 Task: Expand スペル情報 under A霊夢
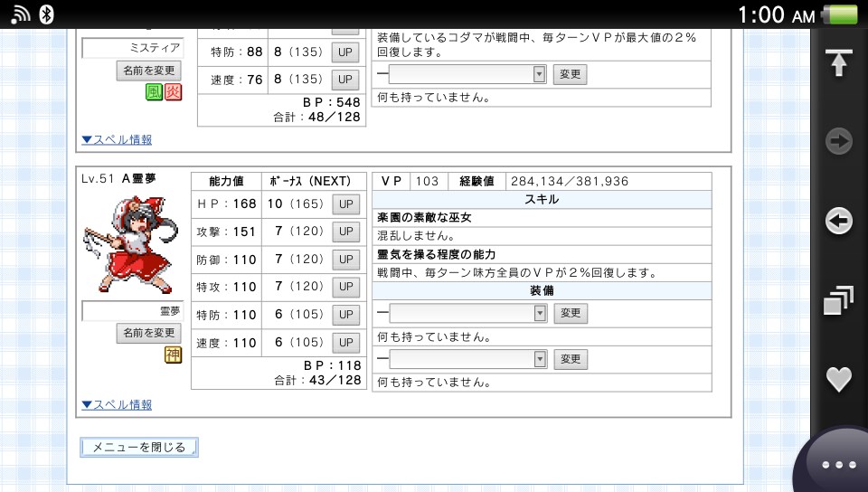[117, 404]
